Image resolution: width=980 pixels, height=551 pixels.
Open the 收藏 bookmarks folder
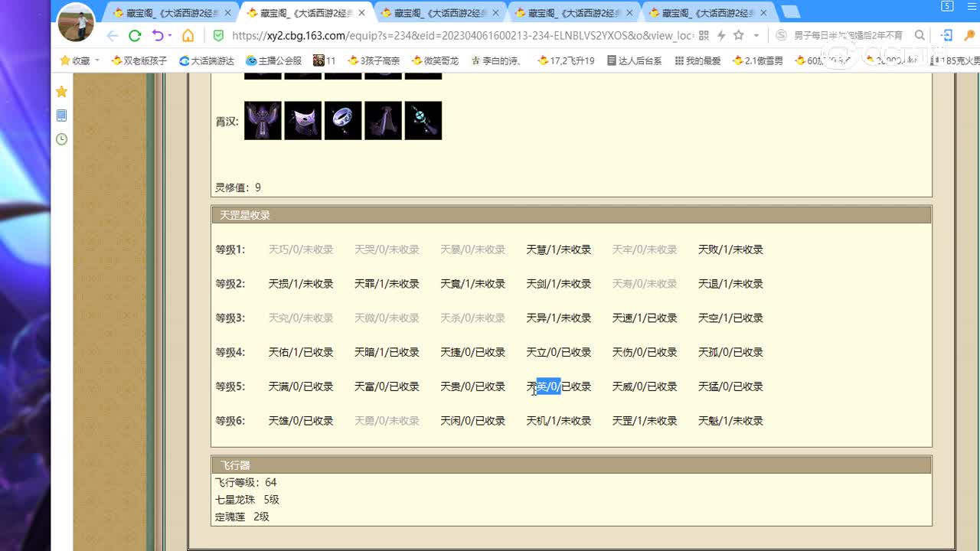click(x=75, y=60)
